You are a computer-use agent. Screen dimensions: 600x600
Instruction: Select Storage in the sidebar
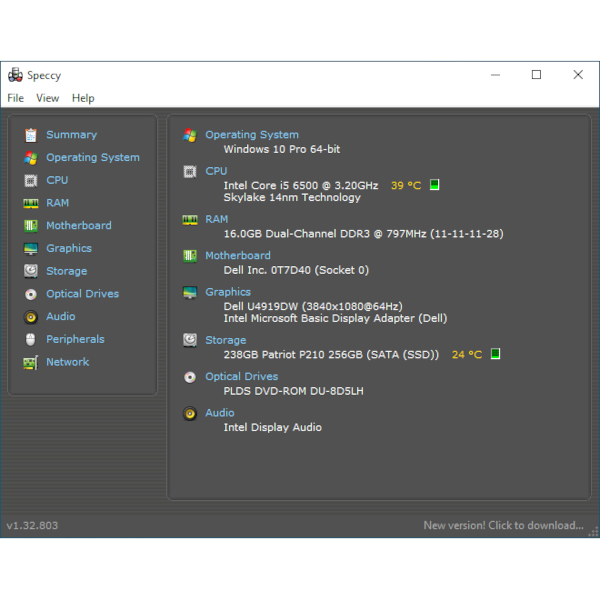[67, 271]
